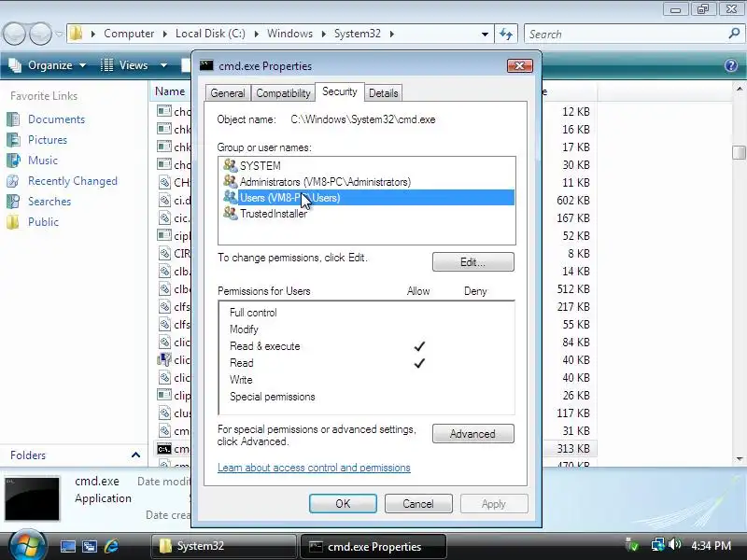The width and height of the screenshot is (747, 560).
Task: Select SYSTEM in group list
Action: (x=261, y=166)
